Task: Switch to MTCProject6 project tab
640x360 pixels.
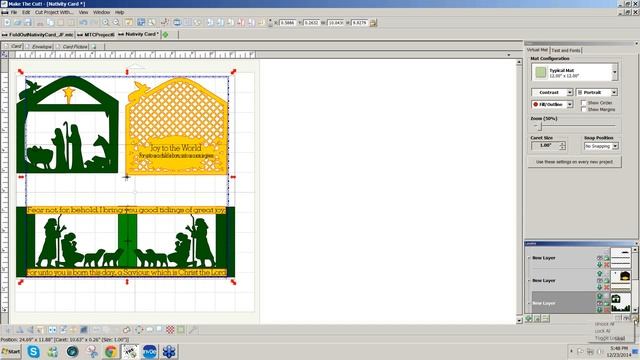Action: [96, 35]
